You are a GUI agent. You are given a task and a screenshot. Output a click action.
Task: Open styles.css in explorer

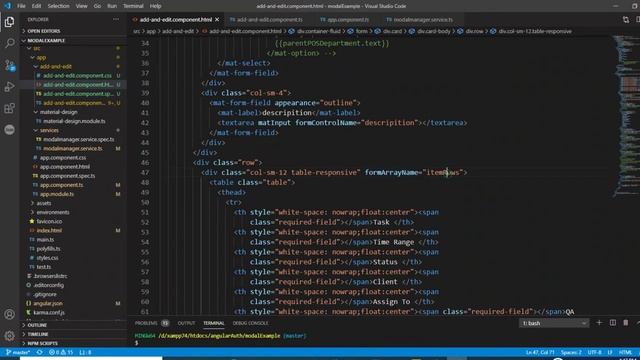coord(47,258)
